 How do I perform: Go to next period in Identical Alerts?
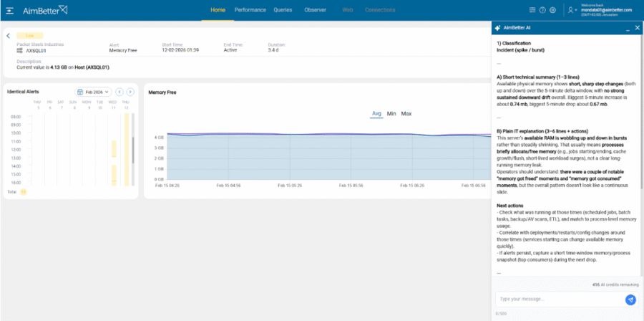(130, 92)
